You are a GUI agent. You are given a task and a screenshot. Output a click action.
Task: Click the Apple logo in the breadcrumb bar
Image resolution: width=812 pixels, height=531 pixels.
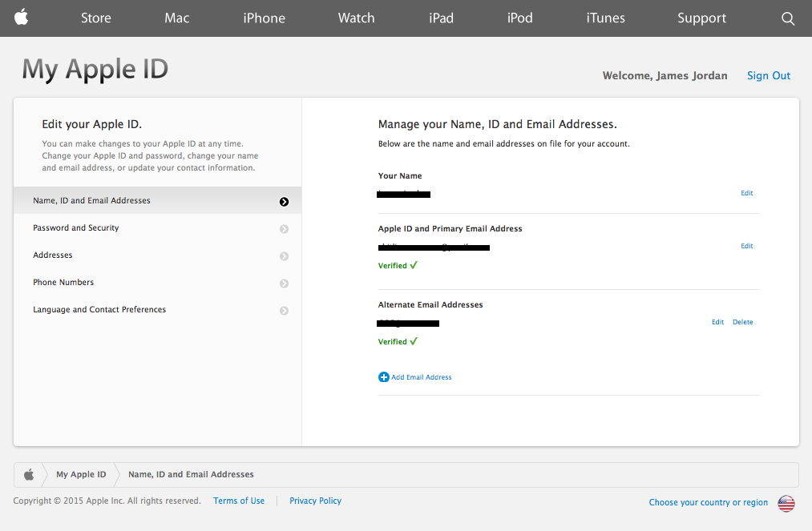pos(29,474)
